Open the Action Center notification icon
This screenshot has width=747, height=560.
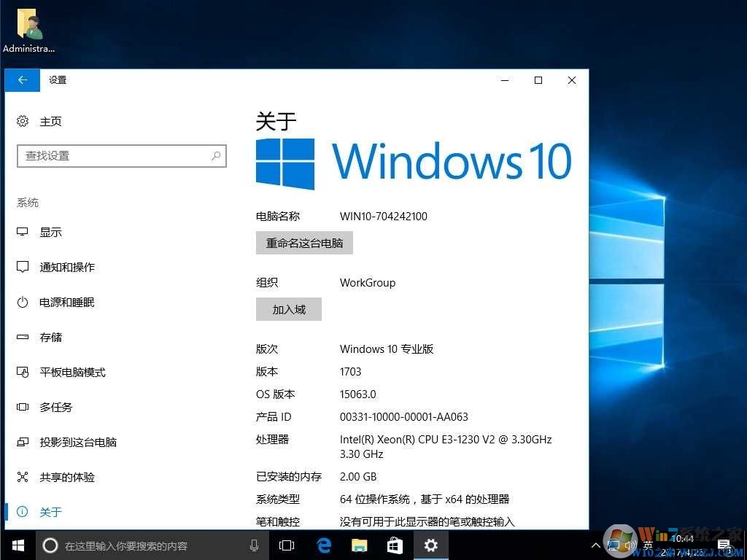coord(724,545)
